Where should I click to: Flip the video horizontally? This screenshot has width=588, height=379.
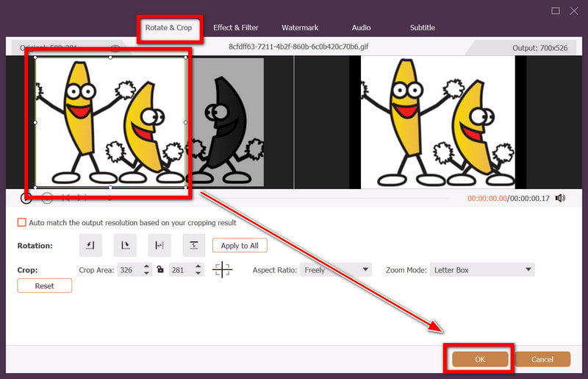coord(159,245)
